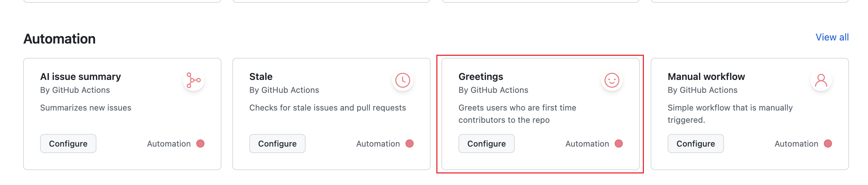Click the Automation section heading
This screenshot has height=185, width=868.
click(59, 39)
